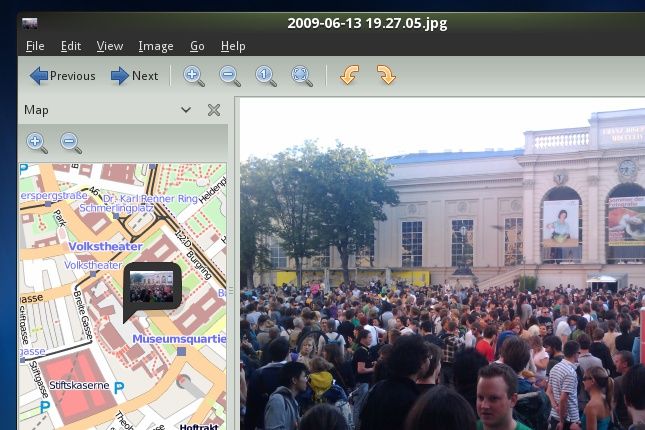This screenshot has height=430, width=645.
Task: Open the Go menu
Action: 197,46
